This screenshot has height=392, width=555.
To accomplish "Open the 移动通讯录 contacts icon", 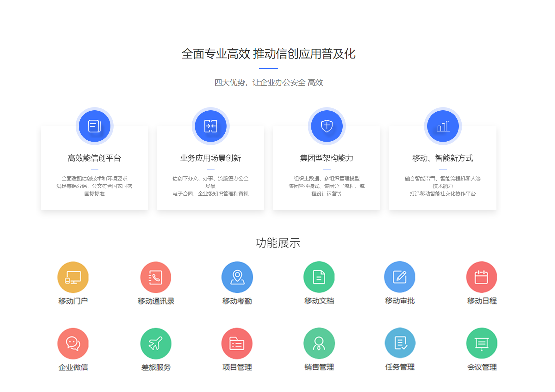I will pos(156,277).
